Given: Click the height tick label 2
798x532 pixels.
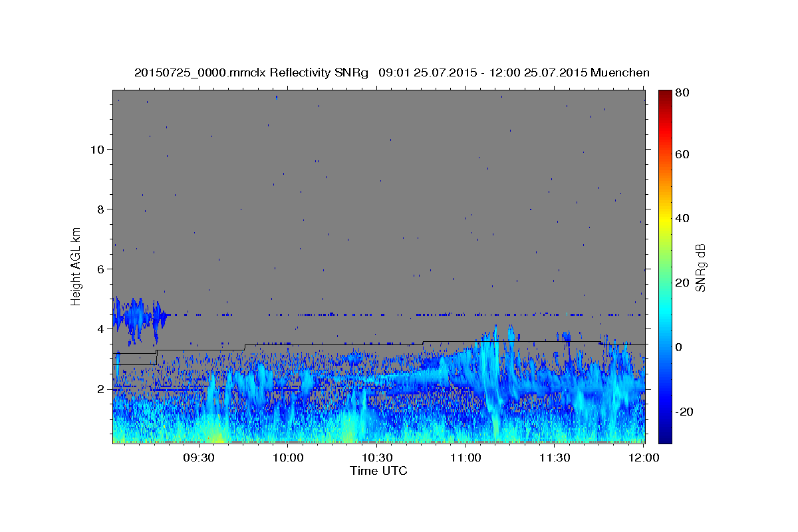Looking at the screenshot, I should point(100,389).
